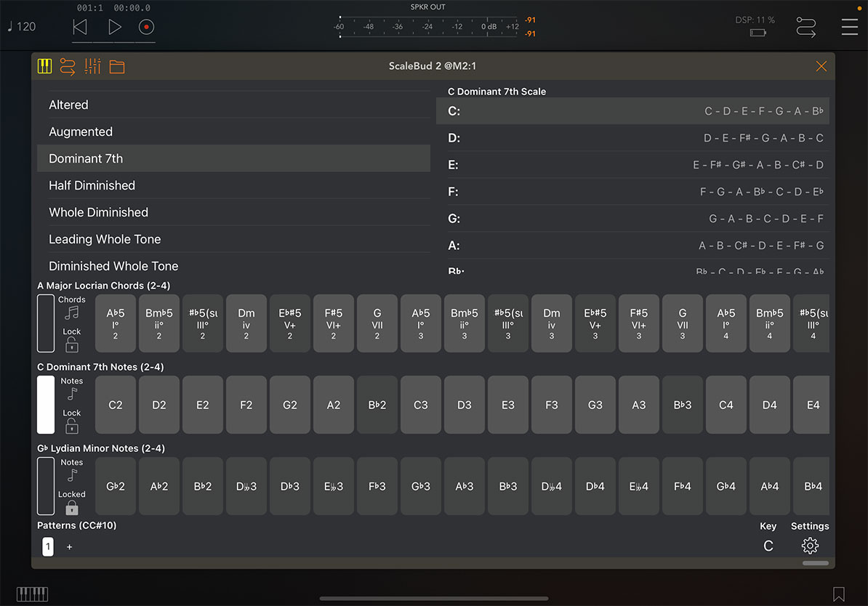
Task: Open the hamburger menu at top right
Action: tap(849, 27)
